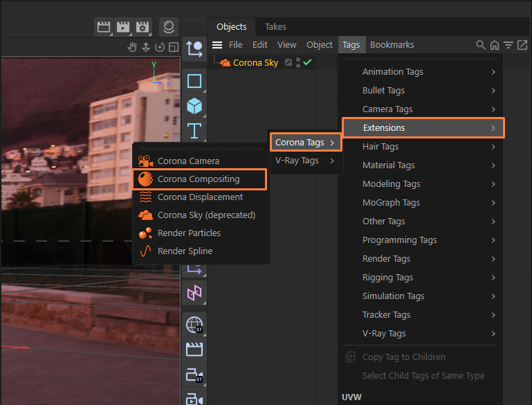Click the Corona Camera tag icon
Screen dimensions: 532x405
click(145, 161)
